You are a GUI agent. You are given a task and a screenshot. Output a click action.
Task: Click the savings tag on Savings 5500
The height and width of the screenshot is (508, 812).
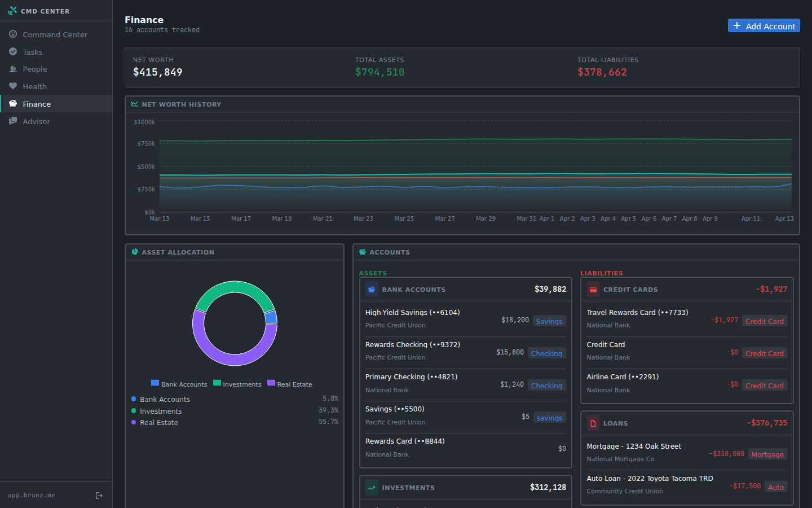point(549,418)
